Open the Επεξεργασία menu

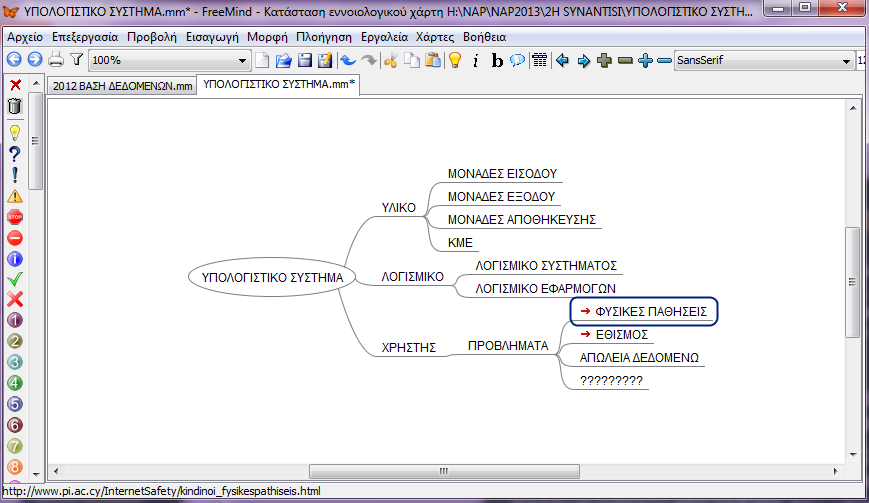(85, 37)
